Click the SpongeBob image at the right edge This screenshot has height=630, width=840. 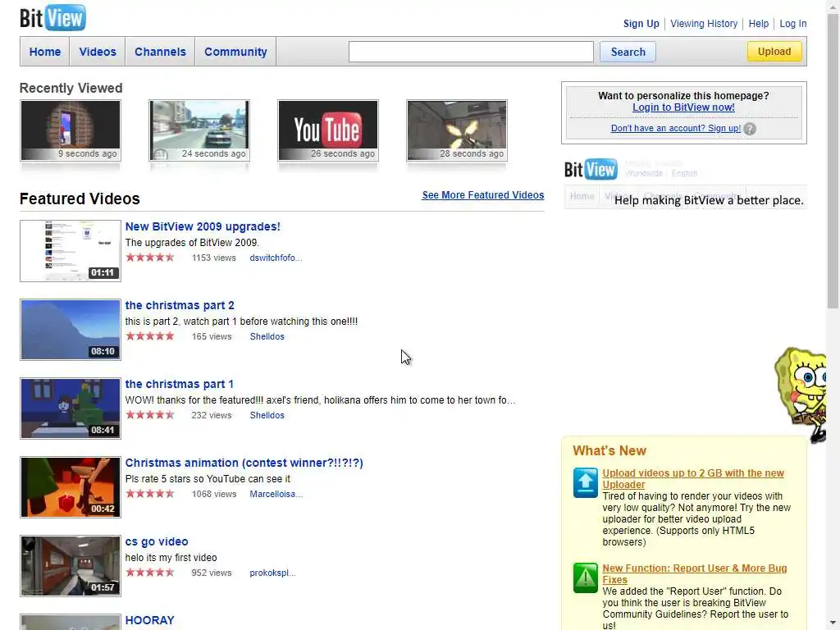click(801, 394)
